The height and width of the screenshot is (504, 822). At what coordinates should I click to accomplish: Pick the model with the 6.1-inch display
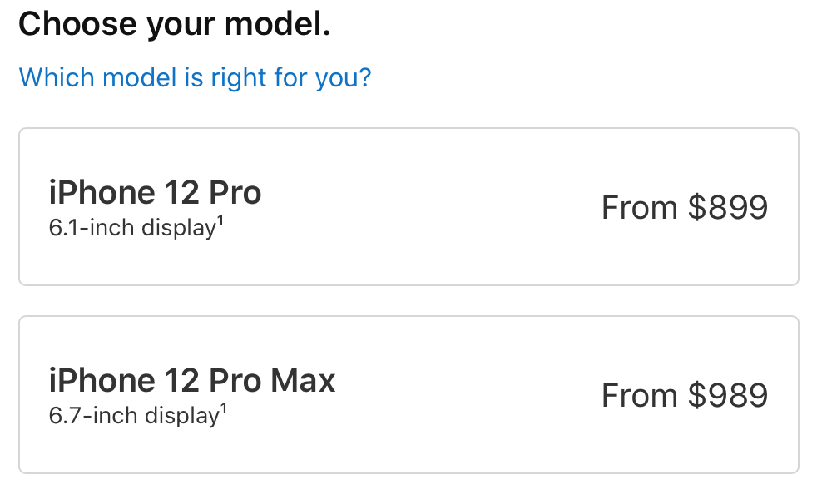(408, 206)
